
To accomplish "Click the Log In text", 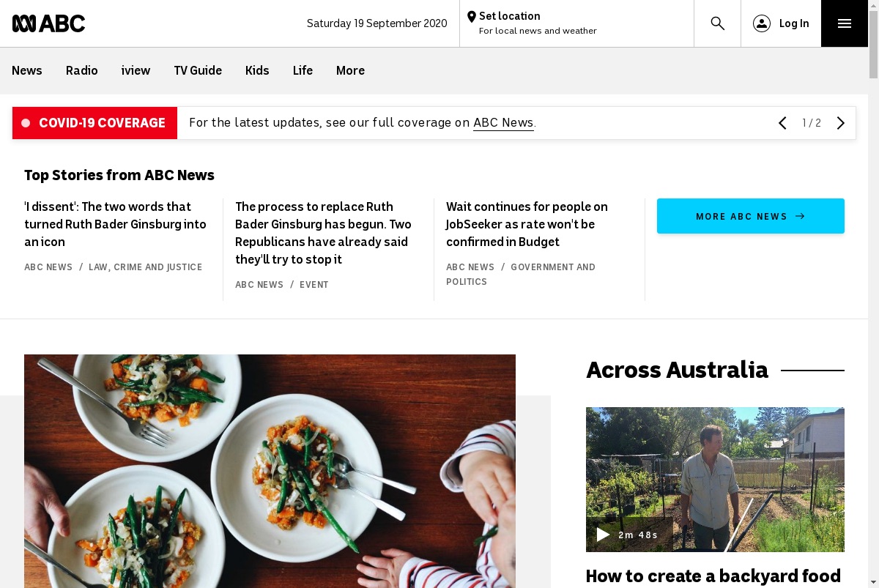I will [x=794, y=23].
